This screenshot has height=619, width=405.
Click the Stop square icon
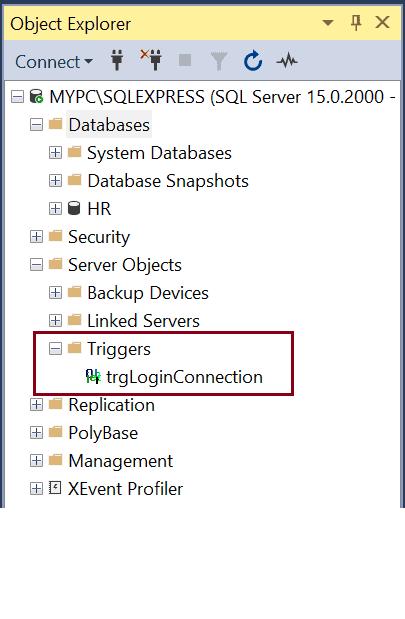pyautogui.click(x=185, y=61)
